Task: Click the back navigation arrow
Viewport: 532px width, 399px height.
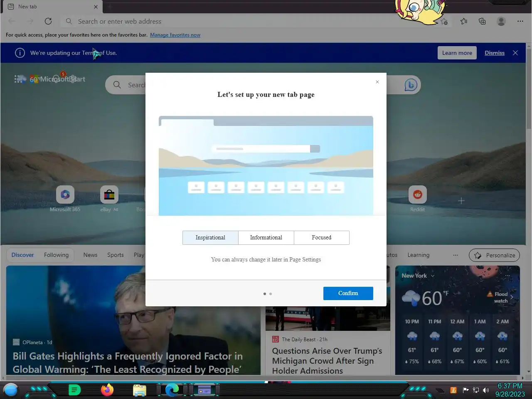Action: coord(12,21)
